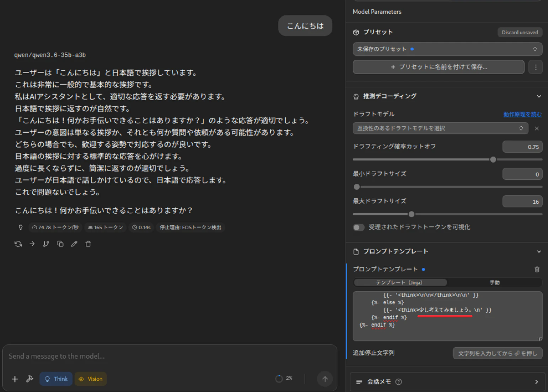Toggle the Think mode button

pyautogui.click(x=56, y=379)
